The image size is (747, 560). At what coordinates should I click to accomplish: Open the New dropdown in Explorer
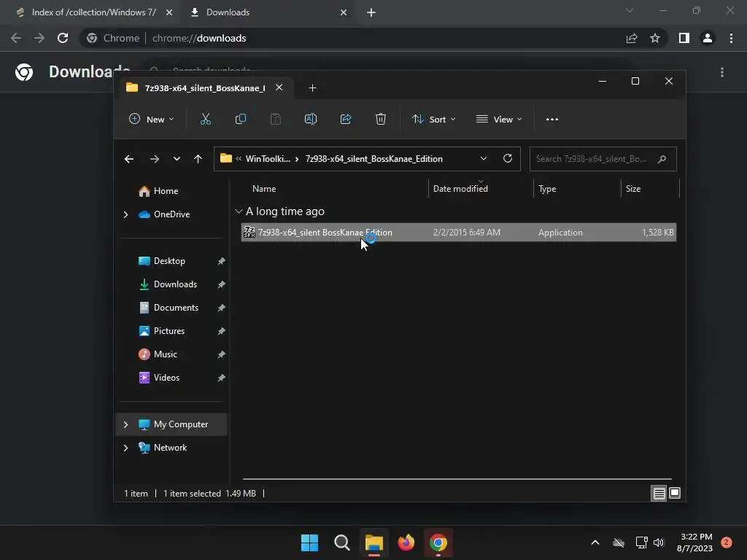(x=152, y=119)
